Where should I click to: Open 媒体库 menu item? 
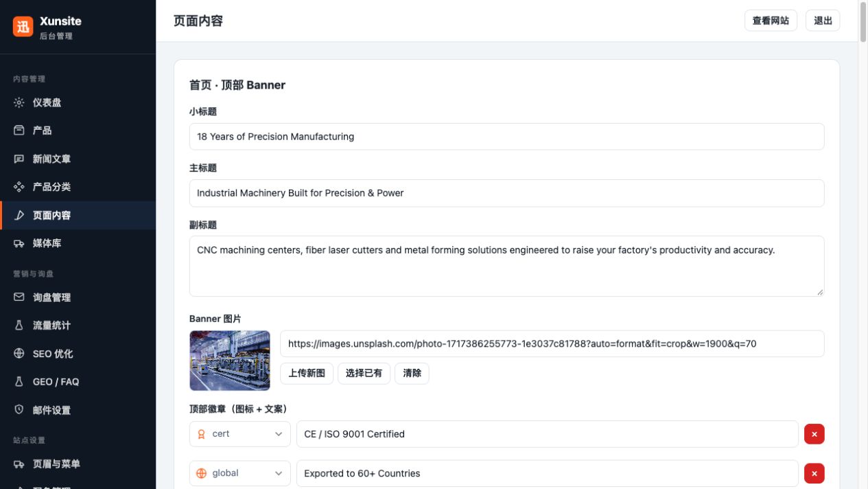tap(78, 243)
